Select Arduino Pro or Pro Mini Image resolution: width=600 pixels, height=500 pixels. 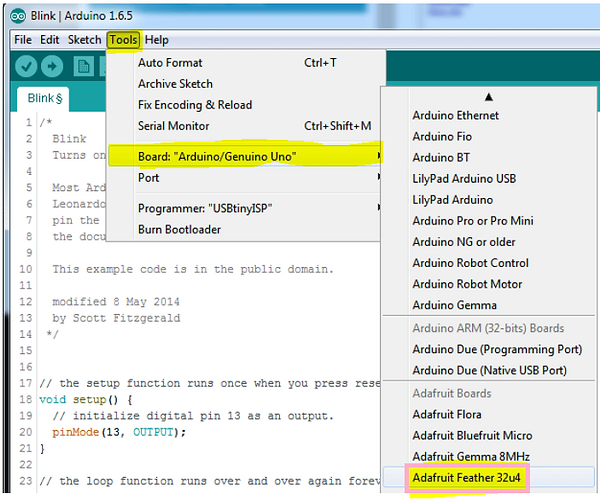point(489,221)
